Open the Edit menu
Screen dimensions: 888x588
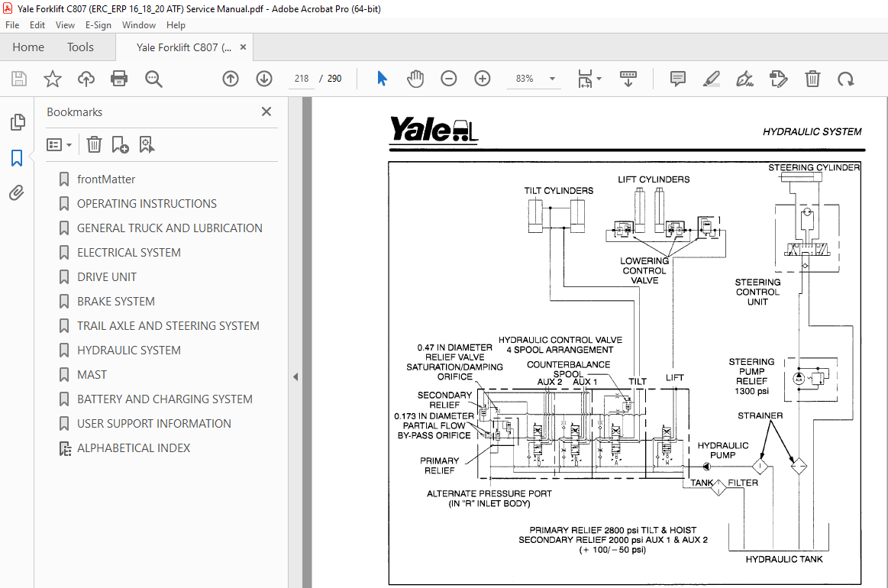[37, 25]
